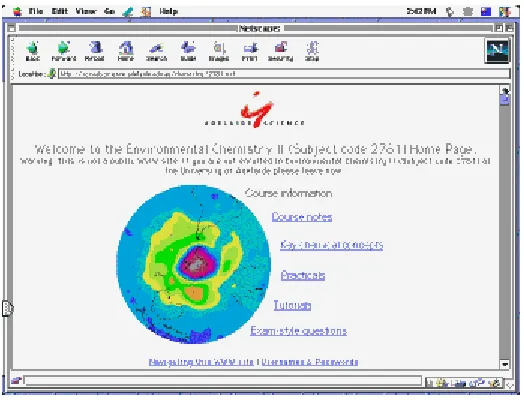Open the Edit menu
The image size is (524, 402).
click(x=60, y=11)
